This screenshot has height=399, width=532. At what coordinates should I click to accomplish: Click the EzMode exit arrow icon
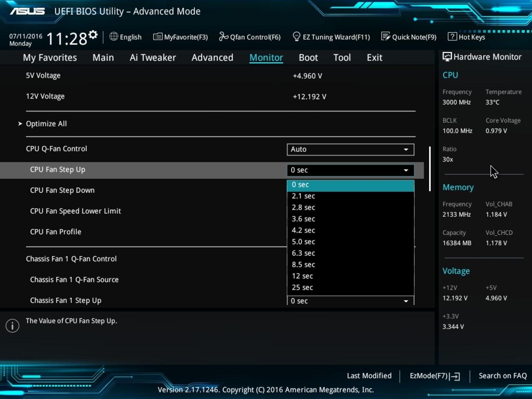(x=455, y=376)
